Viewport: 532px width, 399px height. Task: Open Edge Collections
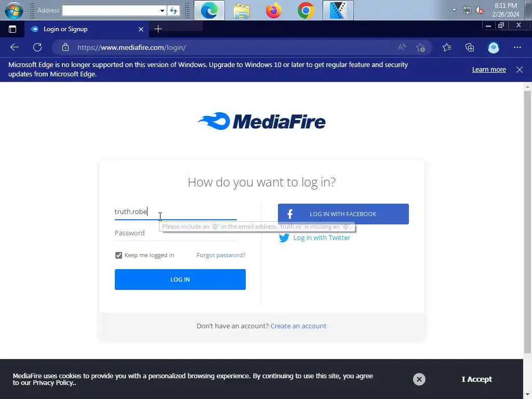coord(470,47)
